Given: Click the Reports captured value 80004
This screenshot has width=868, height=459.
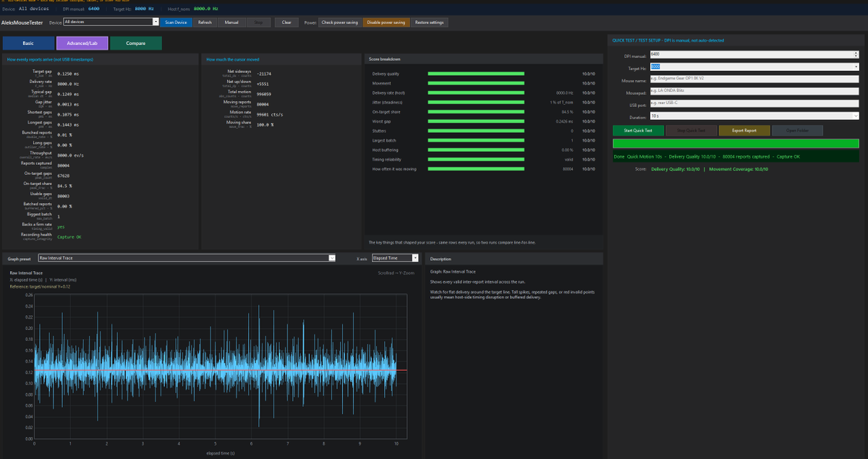Looking at the screenshot, I should tap(64, 165).
